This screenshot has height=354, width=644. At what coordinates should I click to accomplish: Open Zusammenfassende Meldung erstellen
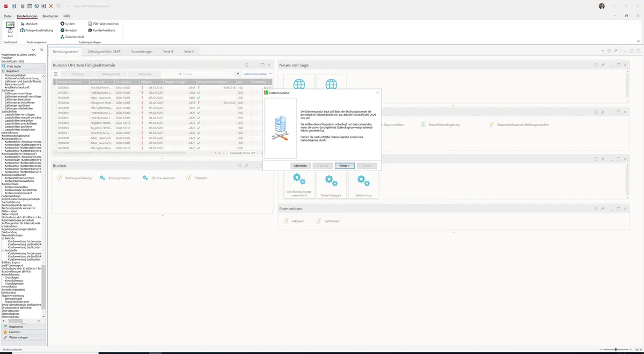[519, 124]
